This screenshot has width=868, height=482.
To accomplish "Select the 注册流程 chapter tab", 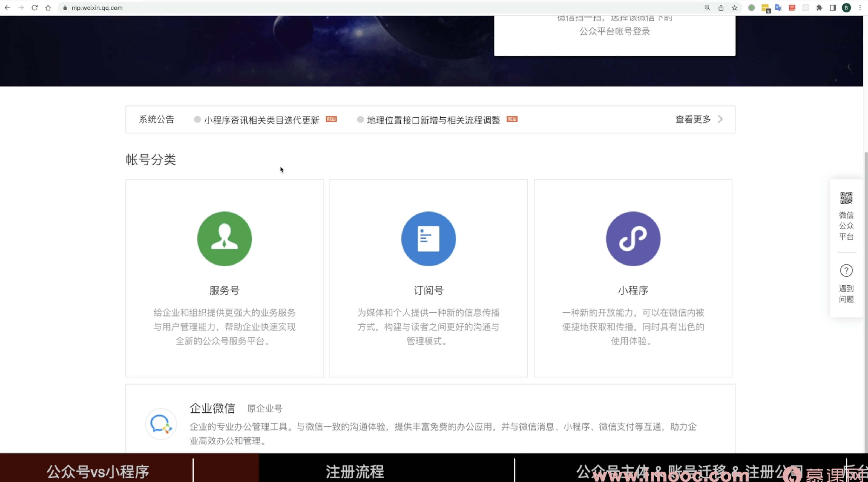I will (355, 471).
